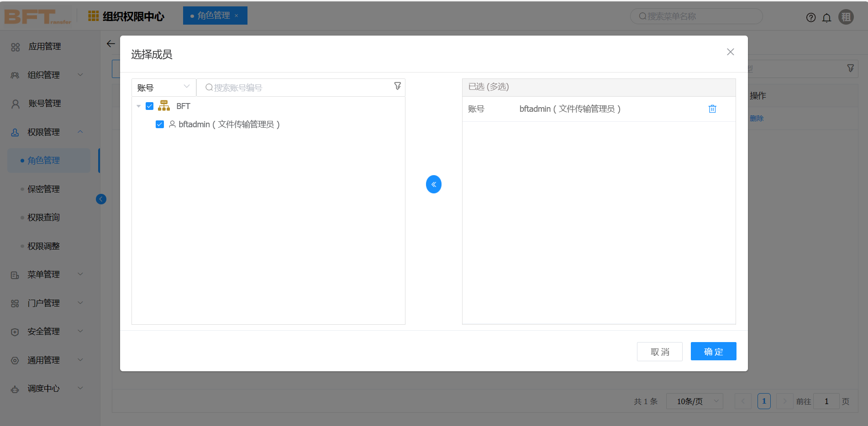Click the page number input next to 前往
Screen dimensions: 868x426
pyautogui.click(x=826, y=401)
